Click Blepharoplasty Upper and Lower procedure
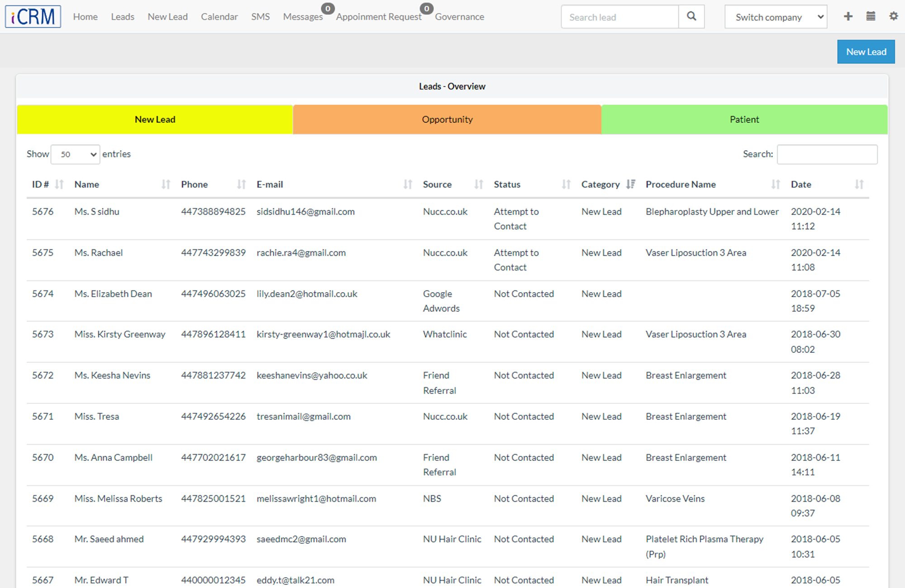This screenshot has width=905, height=588. (x=712, y=212)
